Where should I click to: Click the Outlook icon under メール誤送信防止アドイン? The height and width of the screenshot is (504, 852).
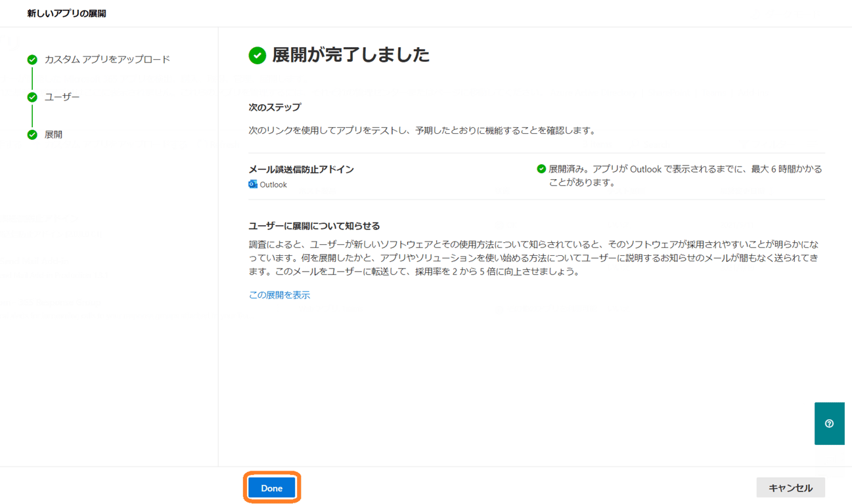pos(253,184)
